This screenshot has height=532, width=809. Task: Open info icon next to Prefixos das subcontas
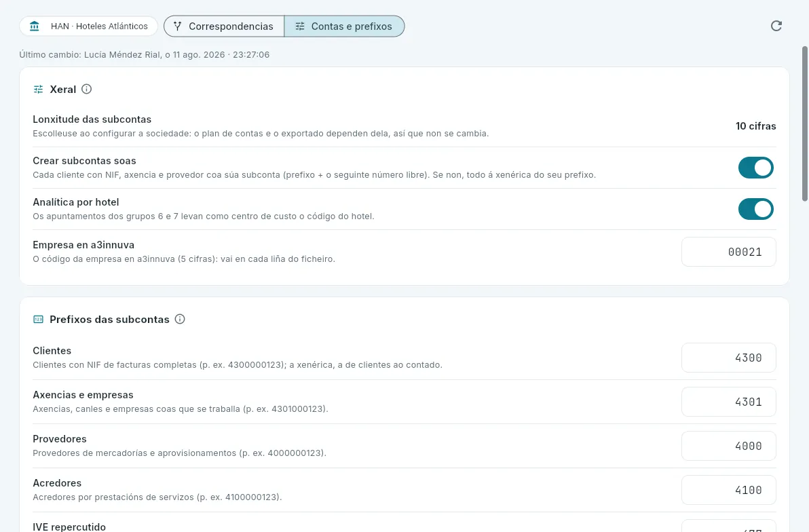180,319
